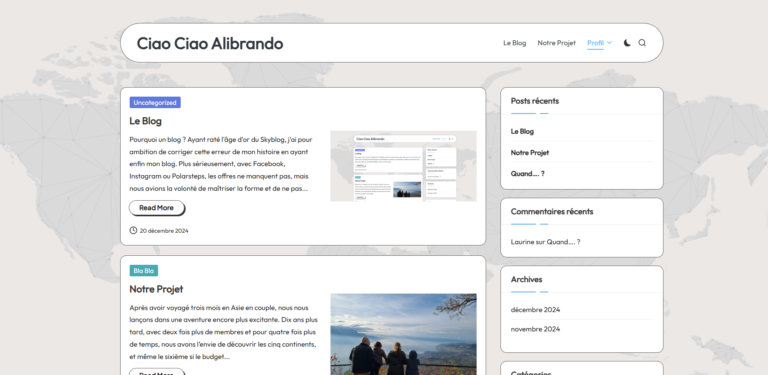Viewport: 768px width, 375px height.
Task: Open décembre 2024 archive
Action: (x=535, y=309)
